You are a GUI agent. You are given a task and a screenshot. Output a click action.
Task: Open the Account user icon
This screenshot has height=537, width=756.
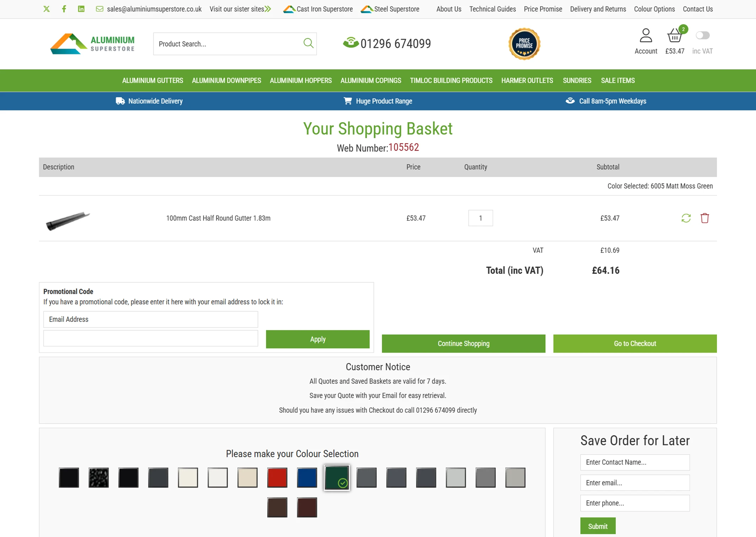(x=646, y=36)
